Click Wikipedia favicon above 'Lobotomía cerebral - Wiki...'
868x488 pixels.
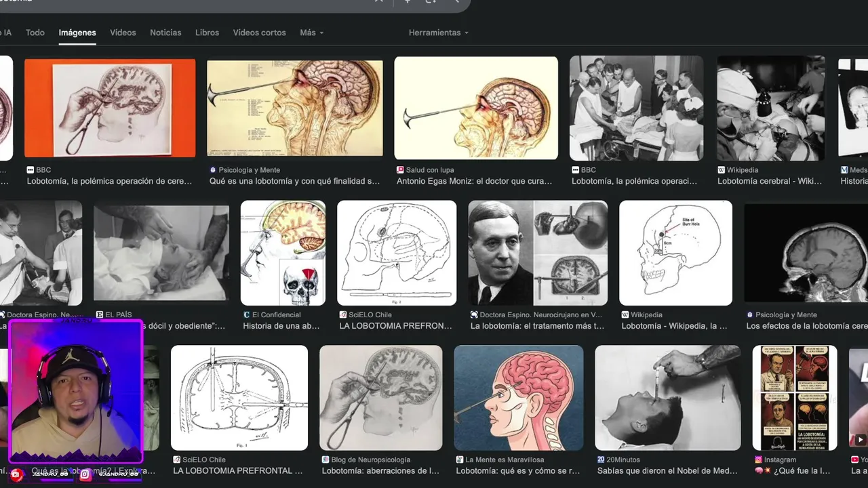point(721,170)
